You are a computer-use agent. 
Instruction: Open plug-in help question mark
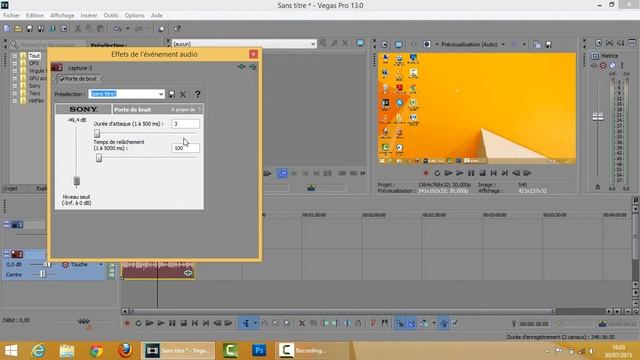(198, 94)
